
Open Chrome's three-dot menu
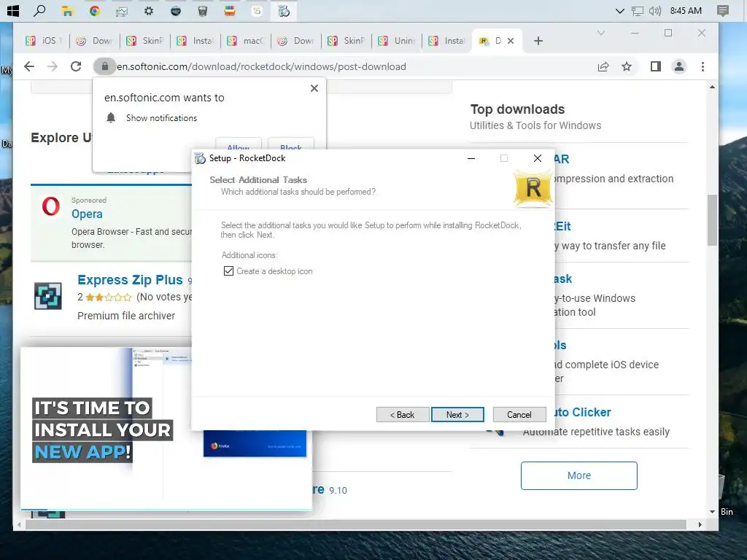(703, 66)
